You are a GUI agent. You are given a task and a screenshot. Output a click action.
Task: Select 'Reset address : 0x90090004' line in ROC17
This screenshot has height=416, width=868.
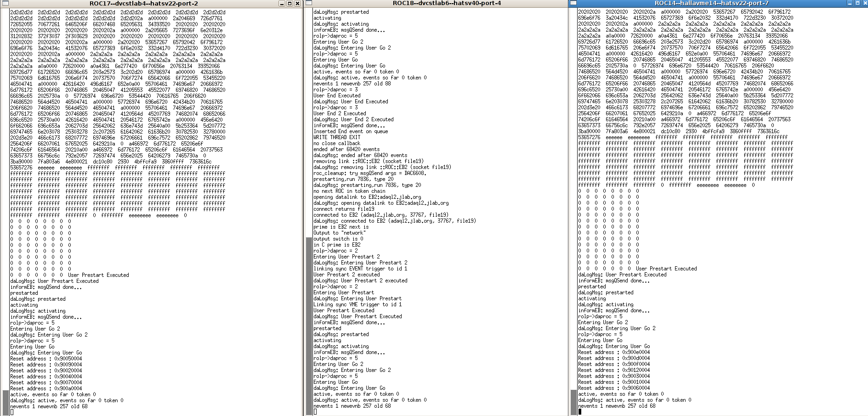[46, 365]
